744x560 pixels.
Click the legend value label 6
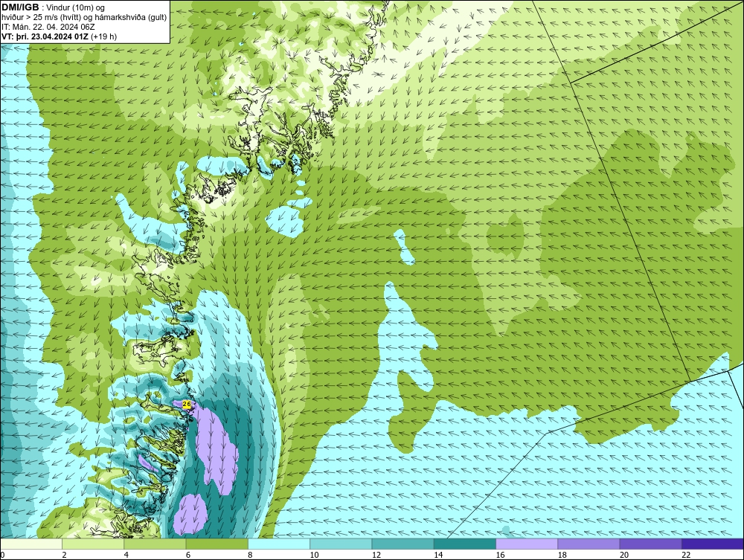(x=188, y=555)
